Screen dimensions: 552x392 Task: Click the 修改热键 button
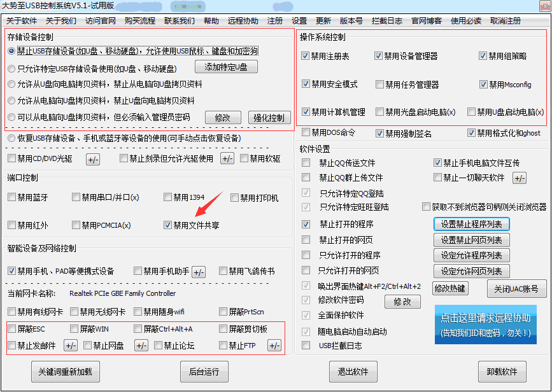tap(450, 289)
